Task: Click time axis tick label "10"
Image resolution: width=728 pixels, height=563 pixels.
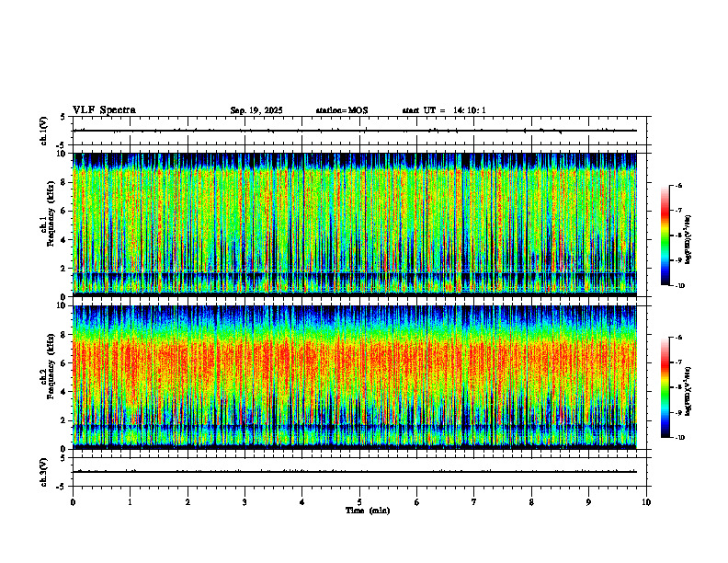Action: [x=646, y=502]
